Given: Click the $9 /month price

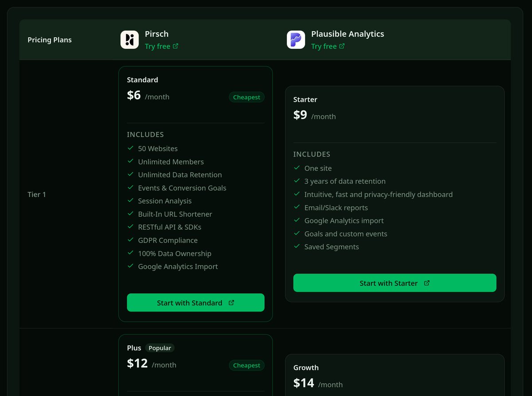Looking at the screenshot, I should point(314,115).
